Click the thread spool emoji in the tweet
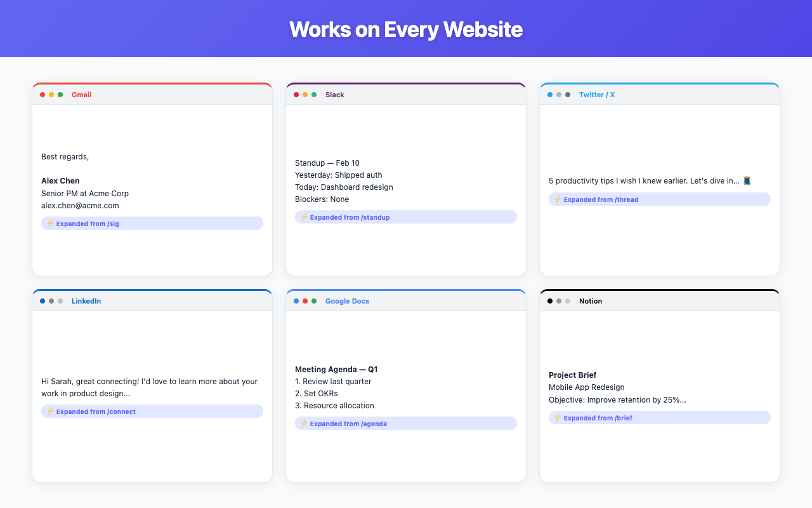Image resolution: width=812 pixels, height=508 pixels. [747, 181]
